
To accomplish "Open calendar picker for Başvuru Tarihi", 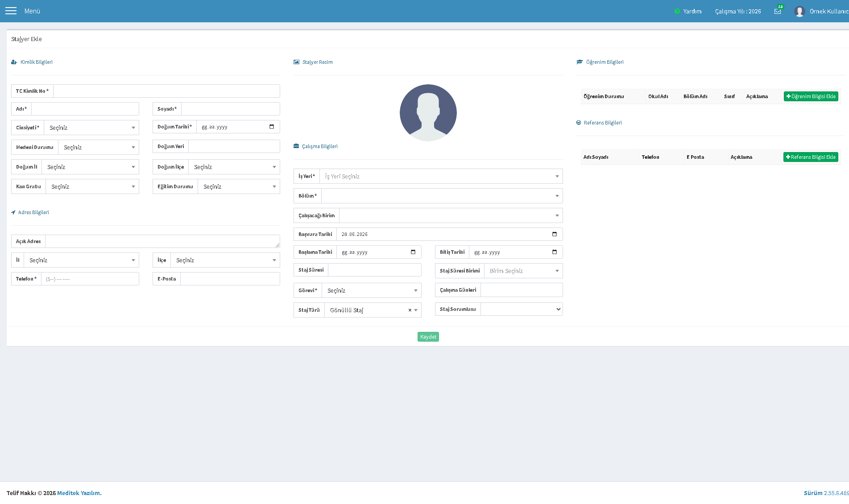I will [555, 234].
